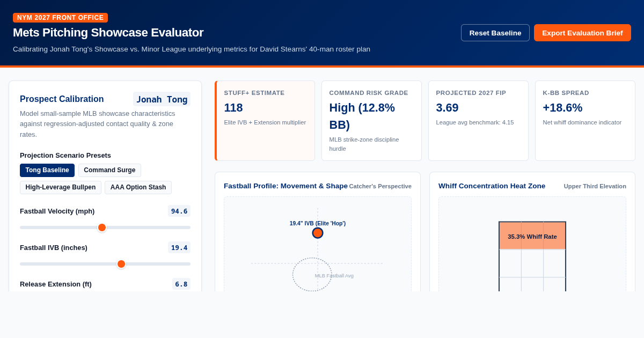Click the 118 Stuff+ value
This screenshot has width=644, height=338.
tap(233, 108)
